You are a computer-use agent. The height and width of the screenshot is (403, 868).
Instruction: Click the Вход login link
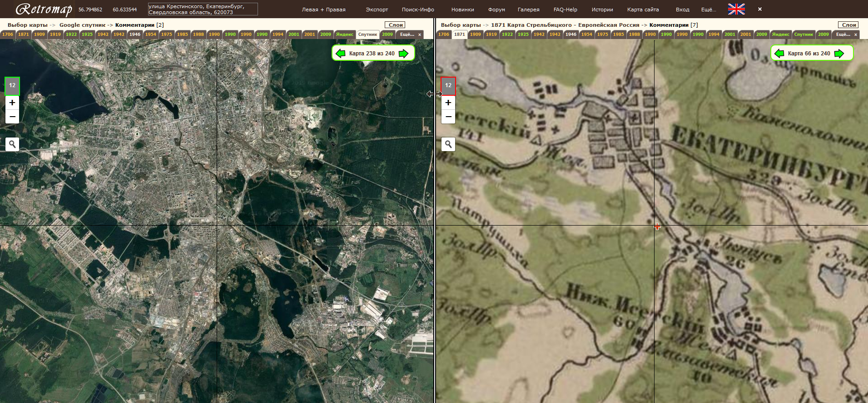682,10
